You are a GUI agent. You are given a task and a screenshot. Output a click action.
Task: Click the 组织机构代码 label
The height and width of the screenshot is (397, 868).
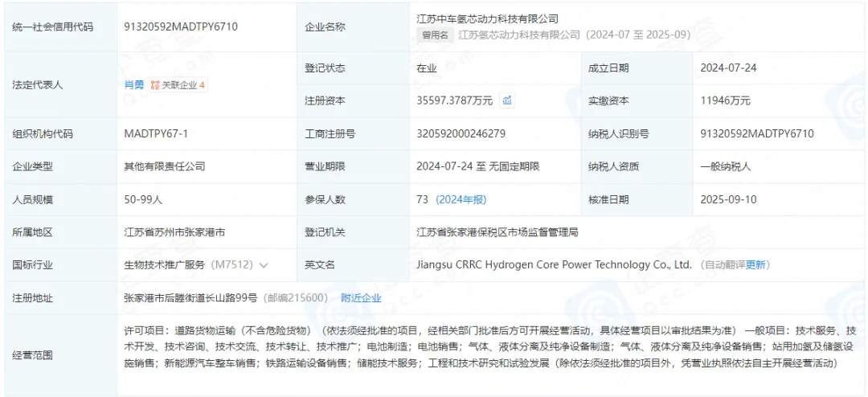tap(43, 133)
